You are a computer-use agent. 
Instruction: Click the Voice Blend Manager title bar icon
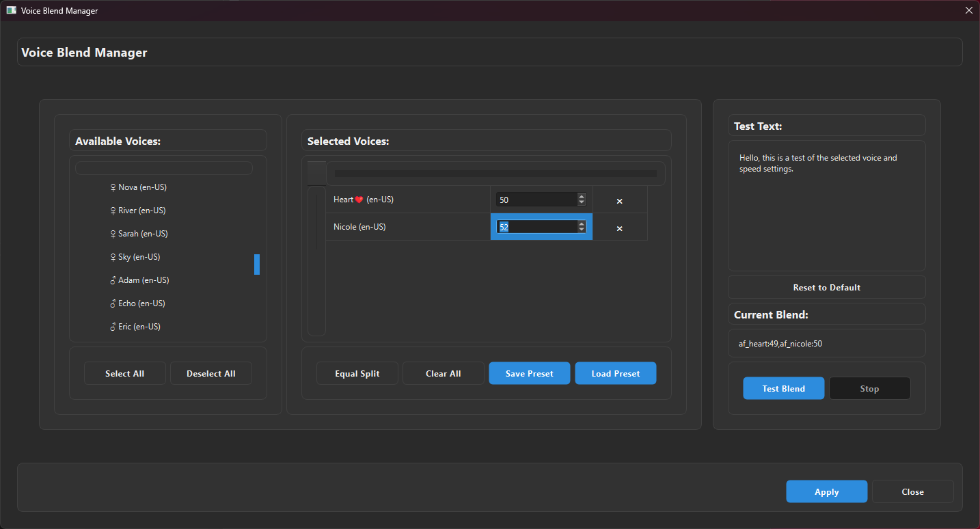10,10
